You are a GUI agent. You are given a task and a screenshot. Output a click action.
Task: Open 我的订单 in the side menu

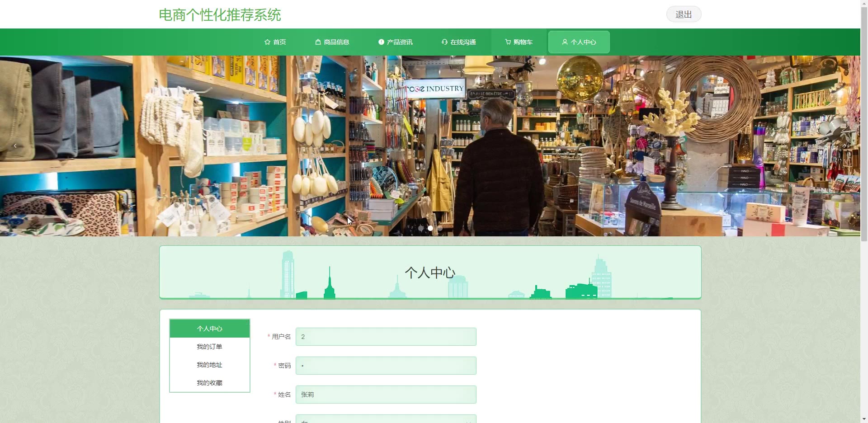pyautogui.click(x=210, y=347)
